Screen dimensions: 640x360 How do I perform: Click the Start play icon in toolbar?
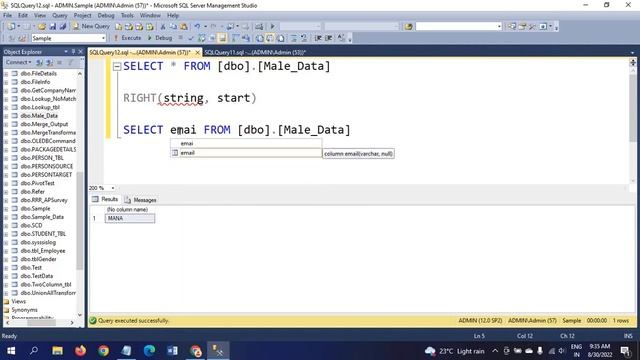tap(272, 27)
